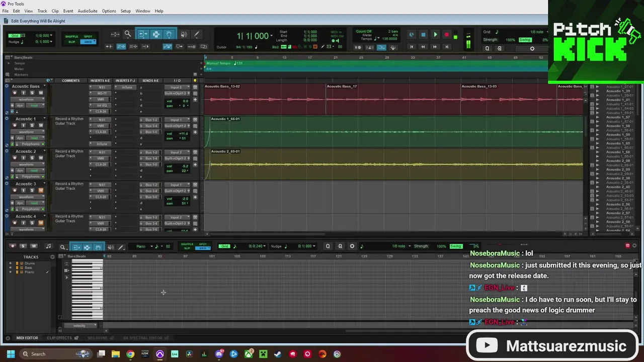Open the nudge value dropdown in main toolbar

[x=51, y=41]
